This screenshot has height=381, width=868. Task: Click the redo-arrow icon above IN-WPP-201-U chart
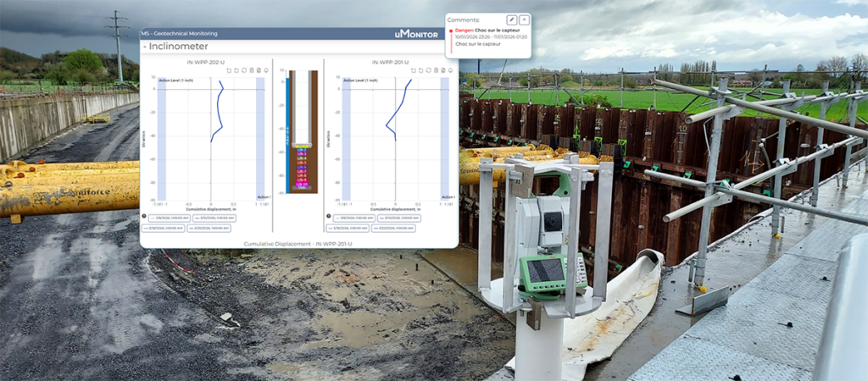420,70
